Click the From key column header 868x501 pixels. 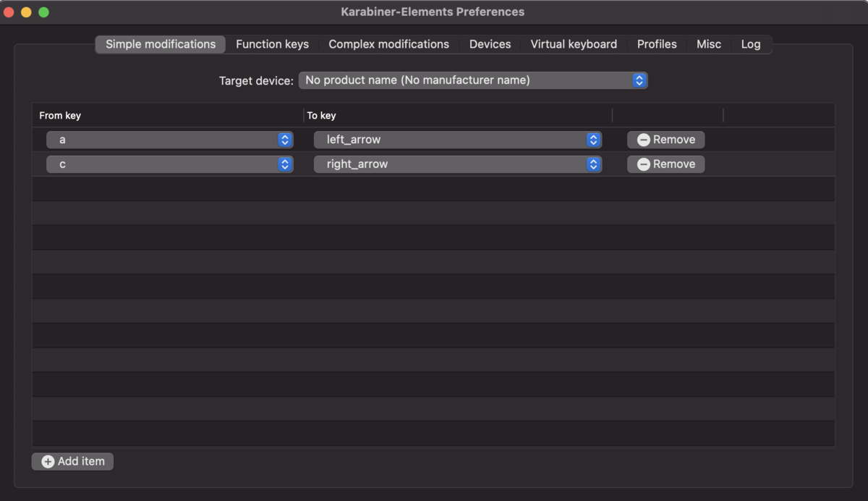[168, 115]
